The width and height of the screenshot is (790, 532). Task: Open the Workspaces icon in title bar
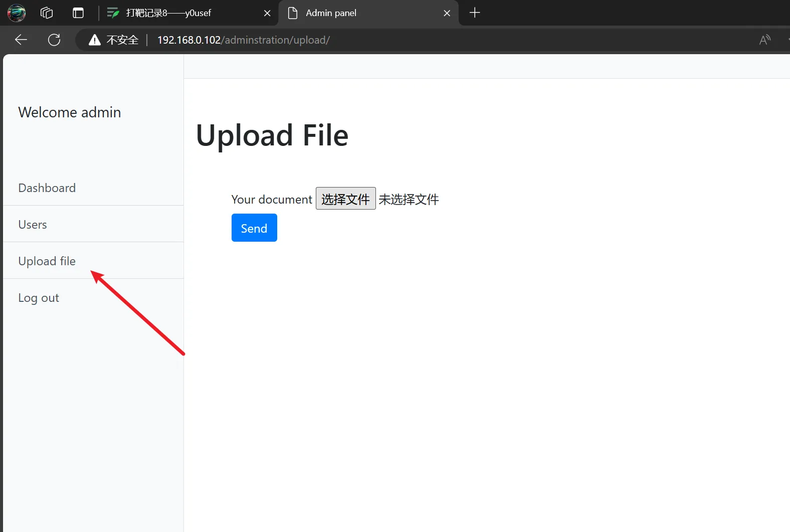coord(47,13)
